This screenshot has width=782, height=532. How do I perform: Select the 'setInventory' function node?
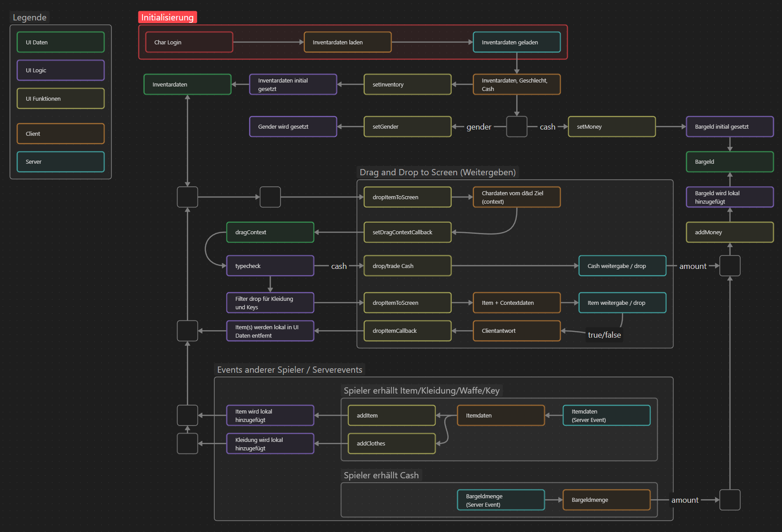pos(407,84)
